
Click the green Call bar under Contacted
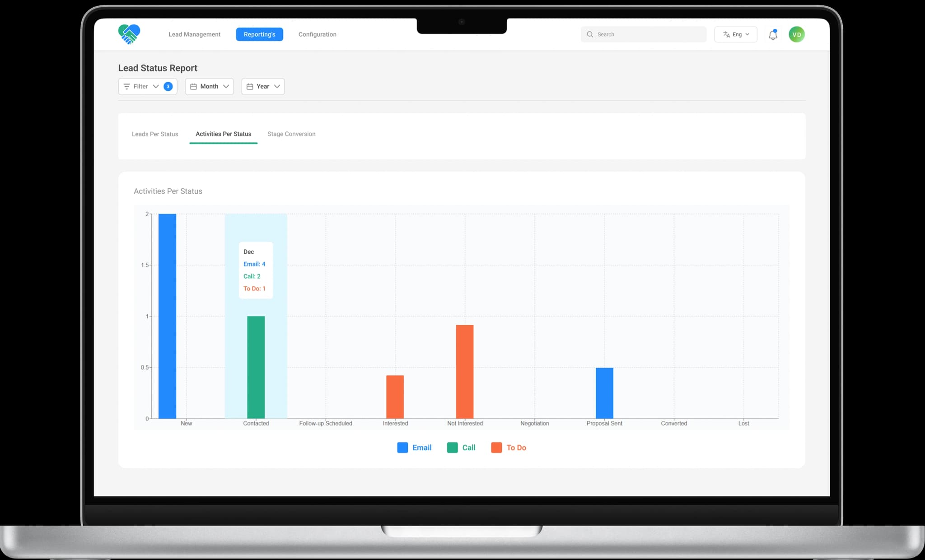pos(256,367)
